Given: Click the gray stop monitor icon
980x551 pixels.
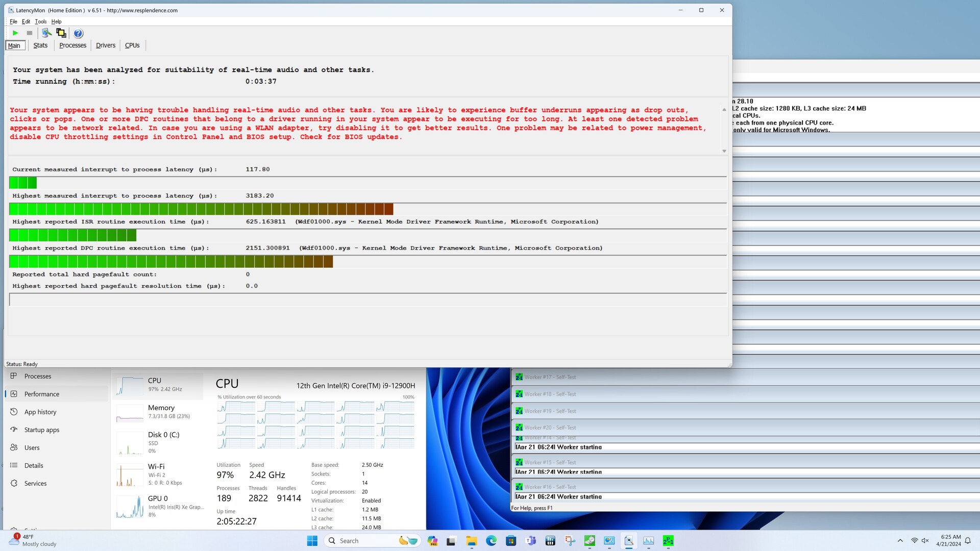Looking at the screenshot, I should 30,33.
